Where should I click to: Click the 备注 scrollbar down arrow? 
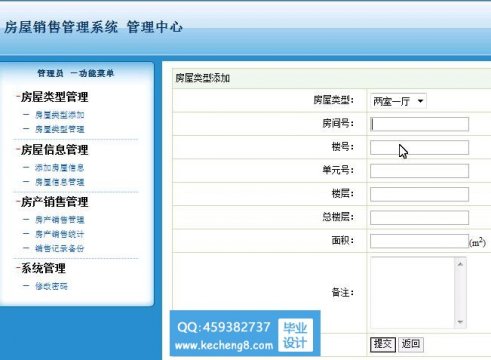(460, 322)
